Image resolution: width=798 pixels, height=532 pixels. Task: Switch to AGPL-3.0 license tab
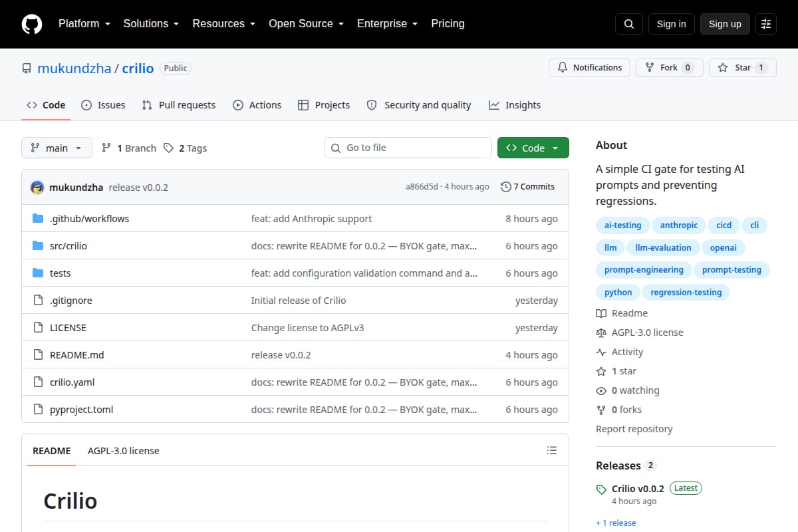click(124, 451)
